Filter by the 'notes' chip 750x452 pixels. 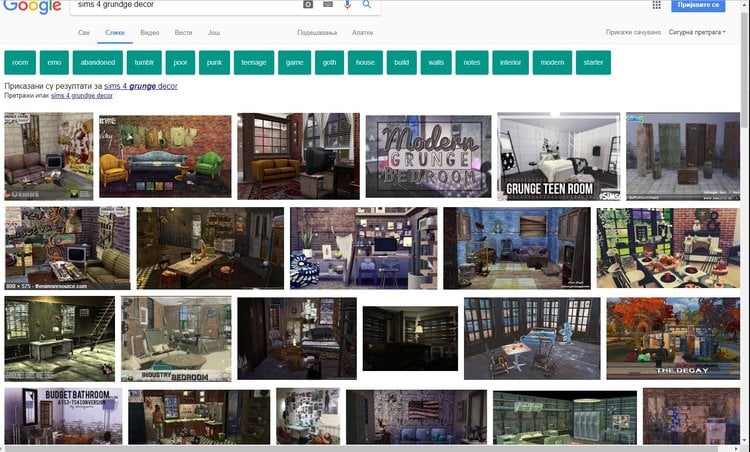point(472,63)
